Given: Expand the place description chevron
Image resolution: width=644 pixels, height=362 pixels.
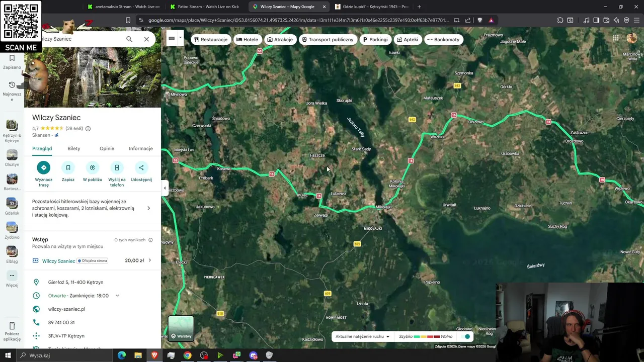Looking at the screenshot, I should [148, 208].
